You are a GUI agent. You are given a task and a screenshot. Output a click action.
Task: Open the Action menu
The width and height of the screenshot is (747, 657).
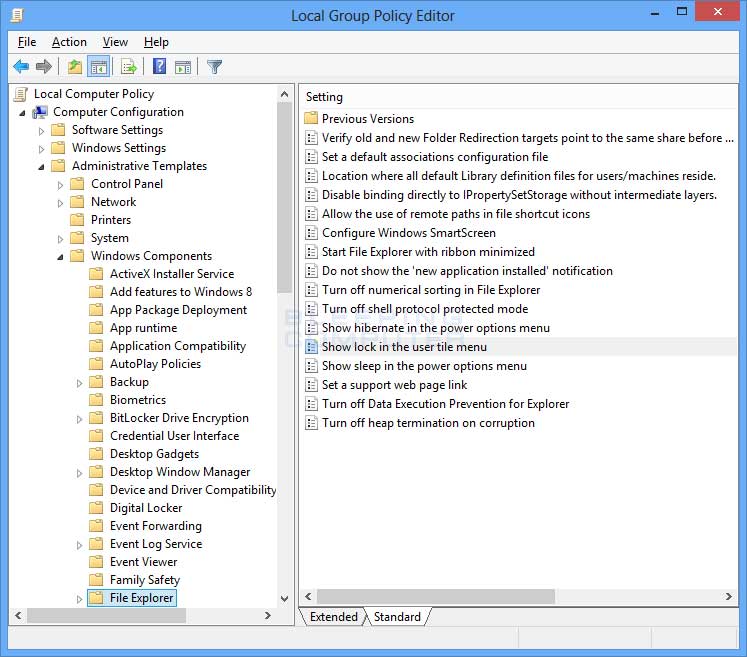click(69, 42)
